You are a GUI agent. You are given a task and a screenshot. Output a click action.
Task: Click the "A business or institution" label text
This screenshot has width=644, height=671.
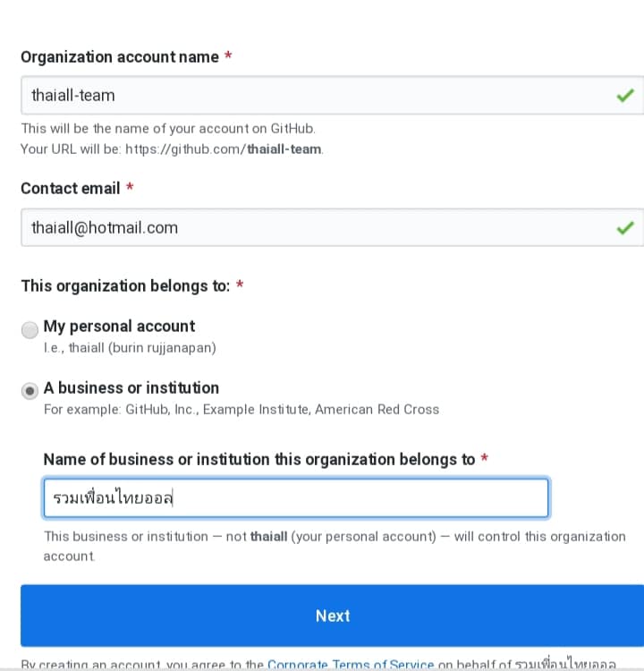click(131, 387)
